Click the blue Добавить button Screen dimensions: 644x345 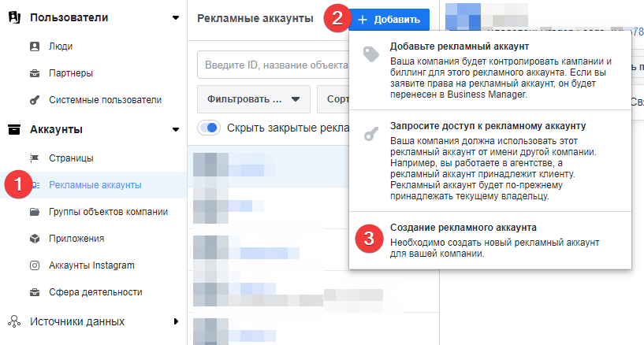[389, 20]
